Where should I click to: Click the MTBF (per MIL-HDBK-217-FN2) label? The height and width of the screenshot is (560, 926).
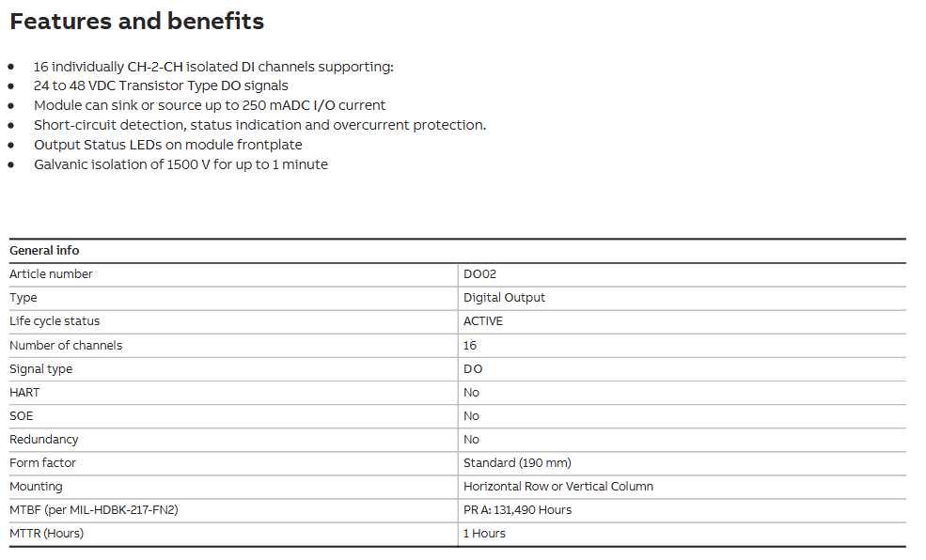(94, 510)
